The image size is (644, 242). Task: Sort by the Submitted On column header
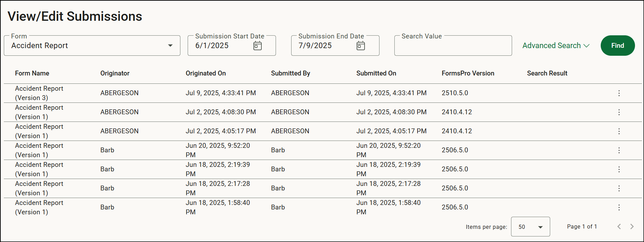(376, 73)
